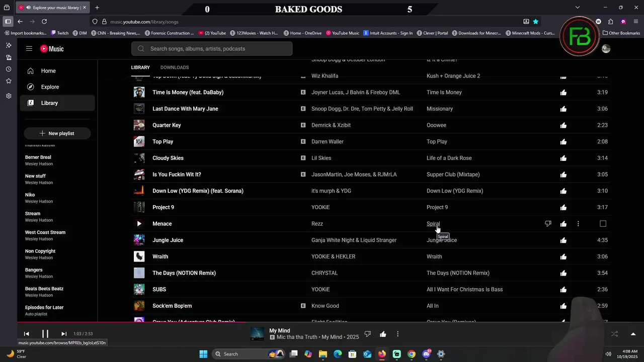Open album All I Want For Christmas Is Bass
Screen dimensions: 644x362
[x=464, y=290]
